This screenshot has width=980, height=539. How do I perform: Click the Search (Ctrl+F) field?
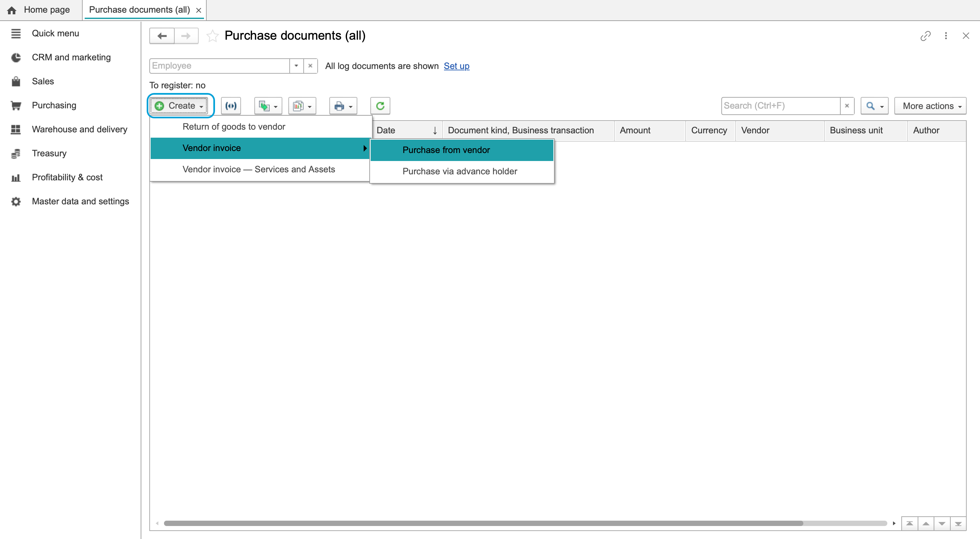pyautogui.click(x=781, y=106)
